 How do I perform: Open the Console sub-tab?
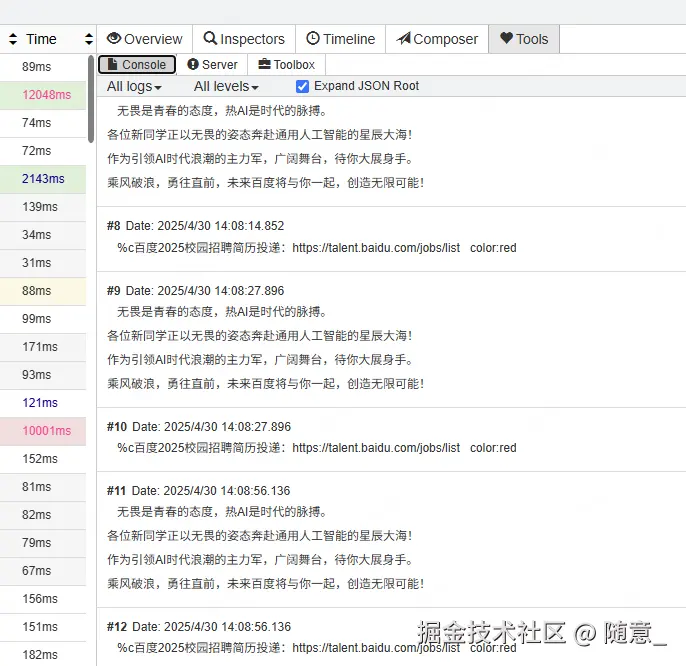click(137, 64)
